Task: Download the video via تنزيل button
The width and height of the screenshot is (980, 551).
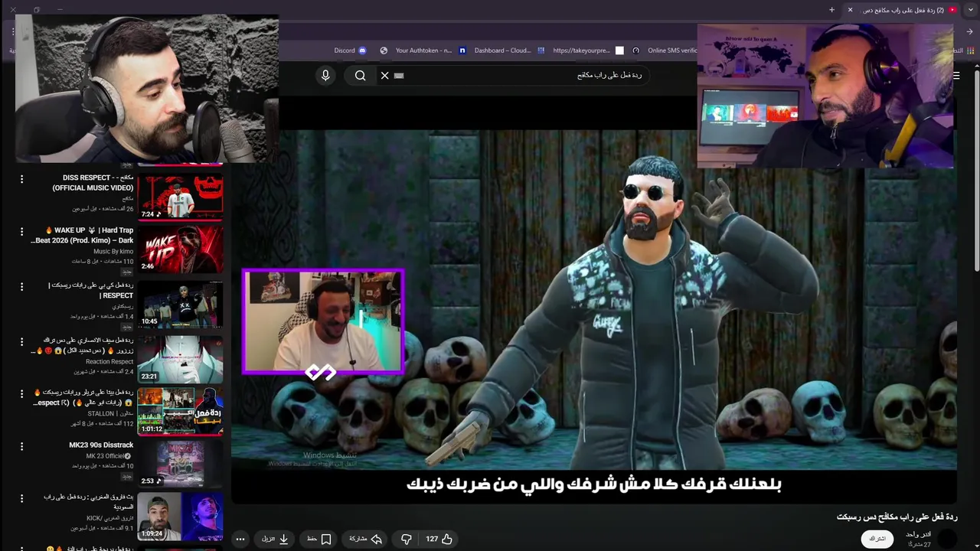Action: click(275, 539)
